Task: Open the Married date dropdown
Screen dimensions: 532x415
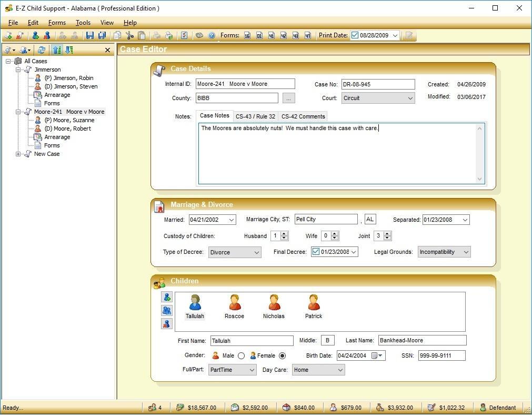Action: 232,220
